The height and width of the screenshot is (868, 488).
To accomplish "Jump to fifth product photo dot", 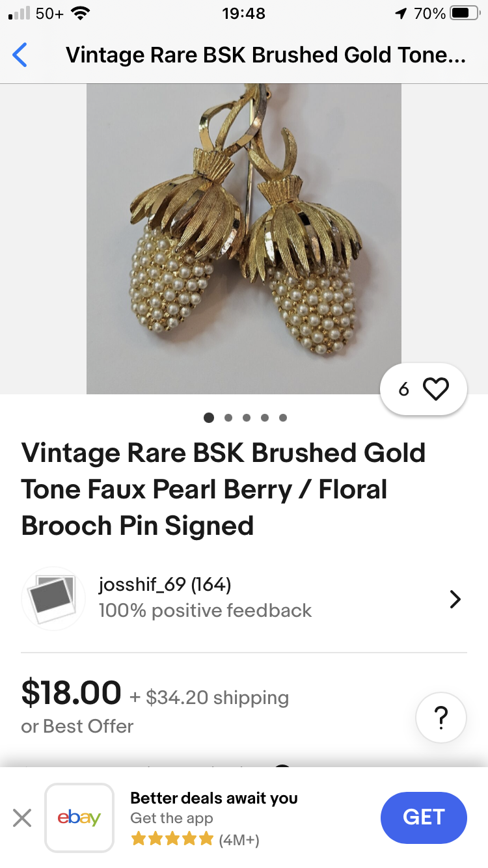I will click(283, 418).
